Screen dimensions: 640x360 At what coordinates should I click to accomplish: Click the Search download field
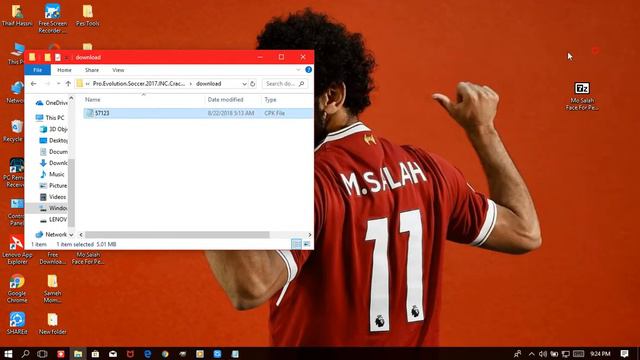tap(284, 84)
